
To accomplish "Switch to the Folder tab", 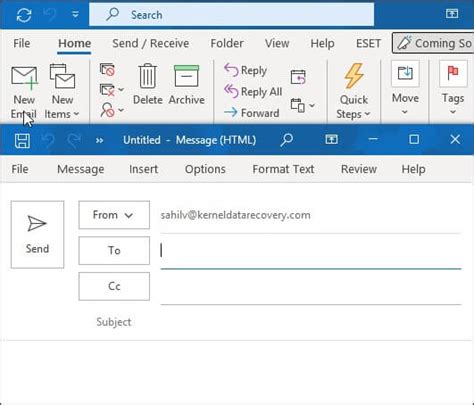I will click(x=227, y=43).
